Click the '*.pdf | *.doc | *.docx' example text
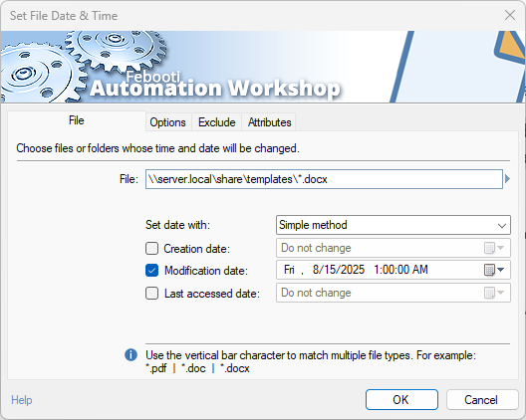Screen dimensions: 526x420 (x=198, y=368)
